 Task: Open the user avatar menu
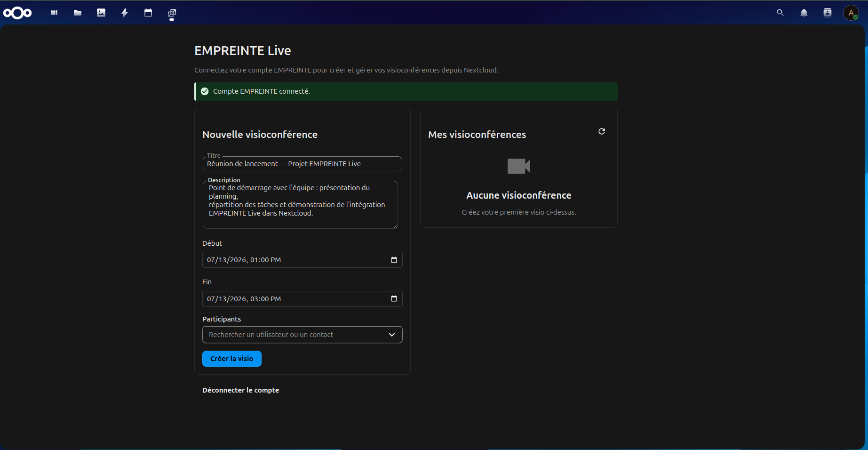tap(851, 13)
